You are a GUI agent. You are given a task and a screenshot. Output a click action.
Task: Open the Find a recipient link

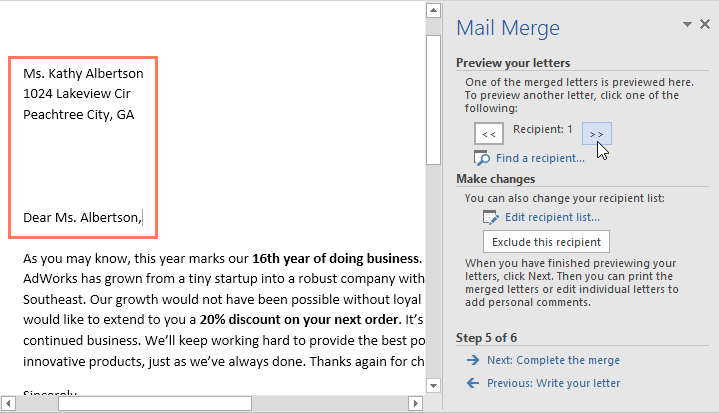540,158
